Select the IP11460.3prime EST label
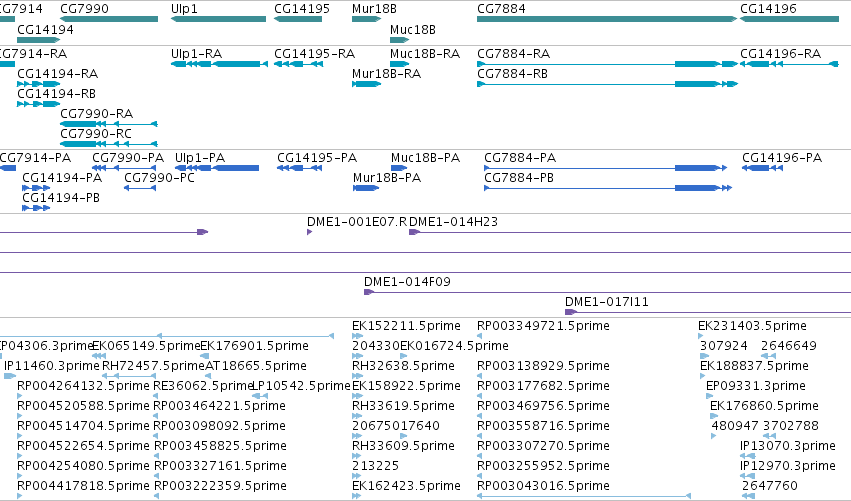851x501 pixels. (52, 366)
